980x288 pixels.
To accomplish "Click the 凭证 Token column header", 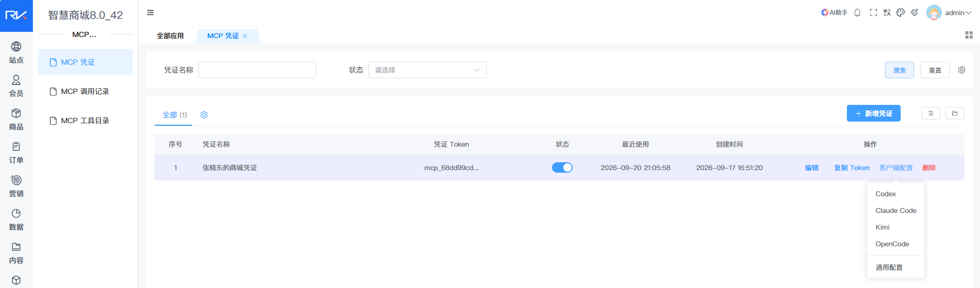I will pyautogui.click(x=452, y=144).
